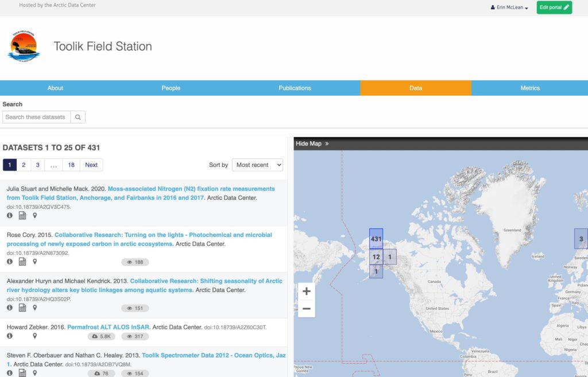Click the 188 views badge

pos(135,262)
